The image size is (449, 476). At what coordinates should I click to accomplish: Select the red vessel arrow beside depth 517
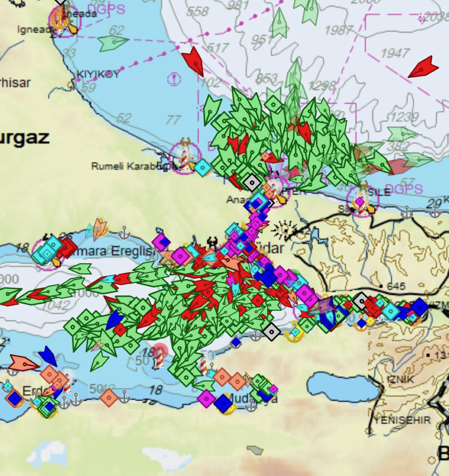pyautogui.click(x=193, y=61)
